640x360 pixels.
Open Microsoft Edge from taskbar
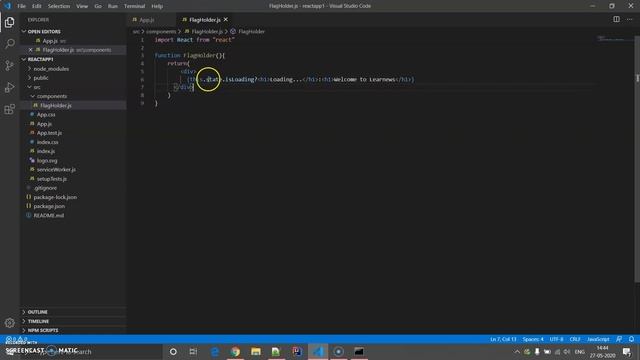pyautogui.click(x=215, y=351)
